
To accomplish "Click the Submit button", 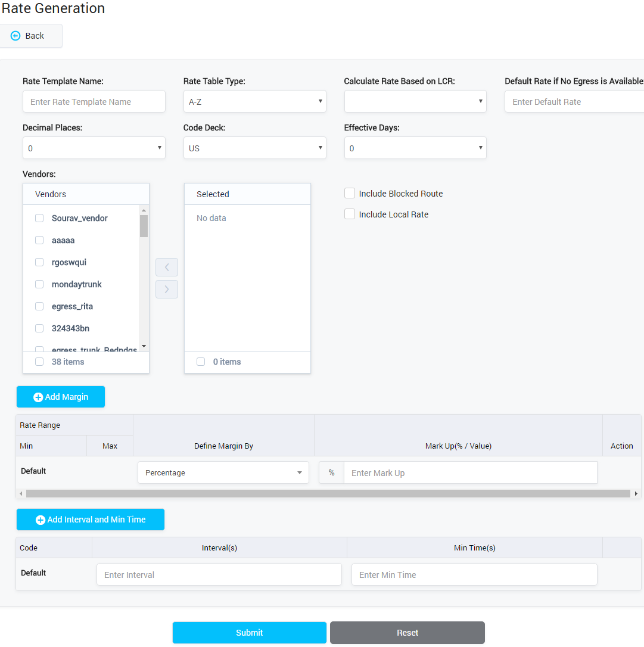I will coord(249,633).
